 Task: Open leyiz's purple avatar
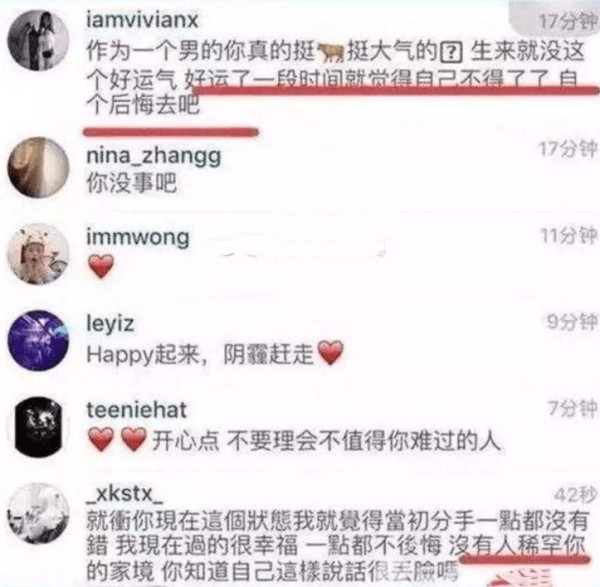point(38,341)
